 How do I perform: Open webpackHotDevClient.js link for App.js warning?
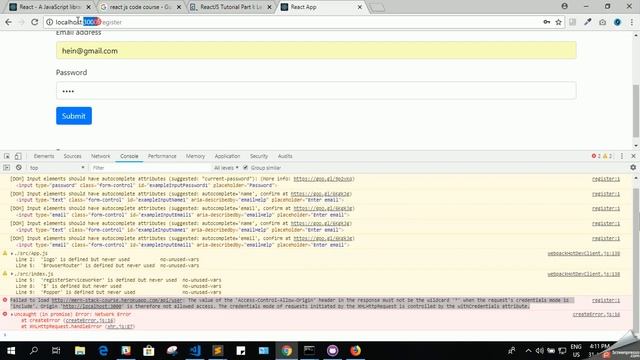pyautogui.click(x=583, y=253)
